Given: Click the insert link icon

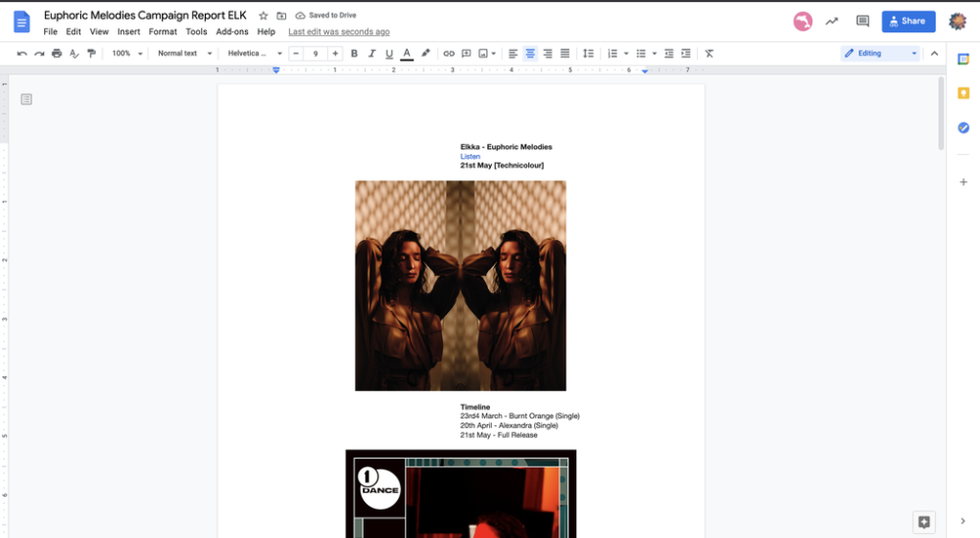Looking at the screenshot, I should pyautogui.click(x=449, y=54).
